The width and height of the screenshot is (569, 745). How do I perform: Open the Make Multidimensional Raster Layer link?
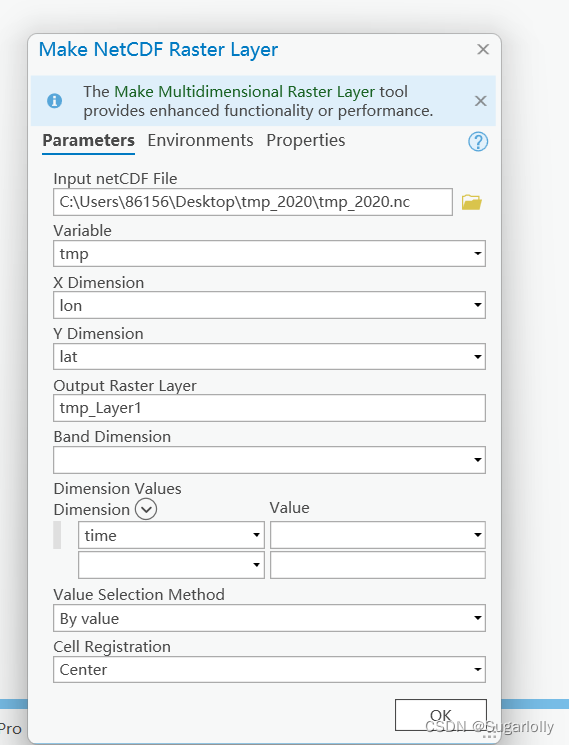245,91
